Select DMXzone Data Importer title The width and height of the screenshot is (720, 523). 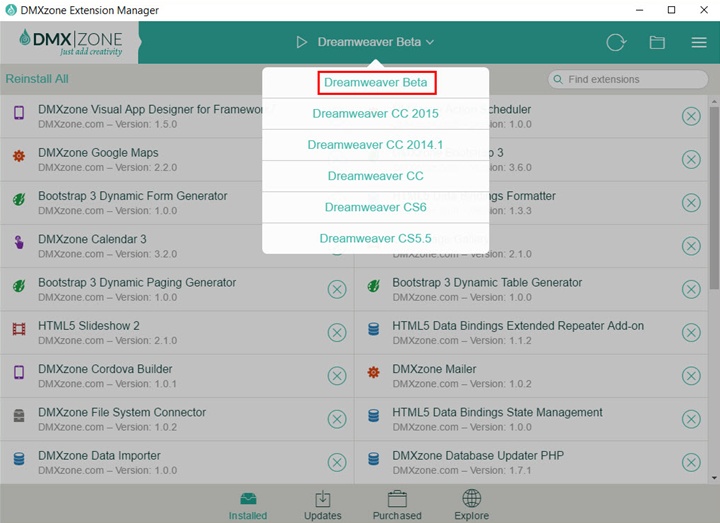pyautogui.click(x=99, y=456)
